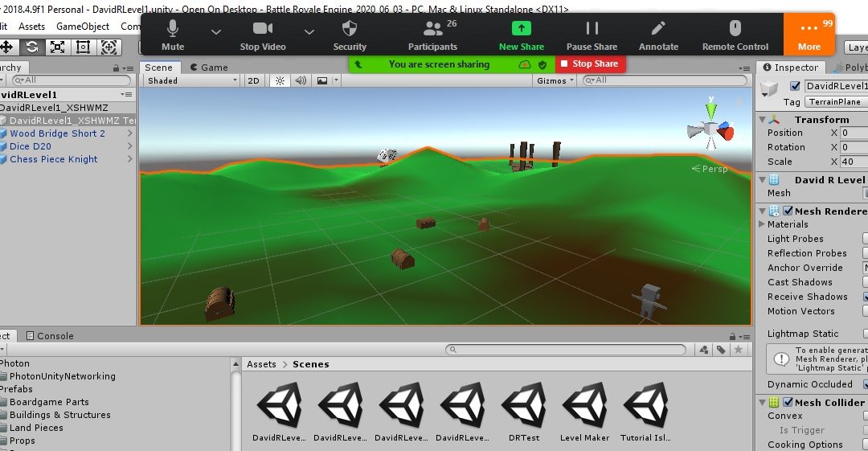Switch to the Scene tab
The image size is (868, 451).
click(159, 68)
